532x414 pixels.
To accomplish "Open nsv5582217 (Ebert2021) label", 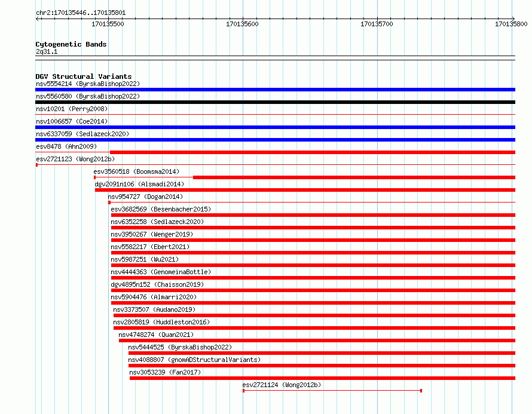I will pyautogui.click(x=150, y=247).
